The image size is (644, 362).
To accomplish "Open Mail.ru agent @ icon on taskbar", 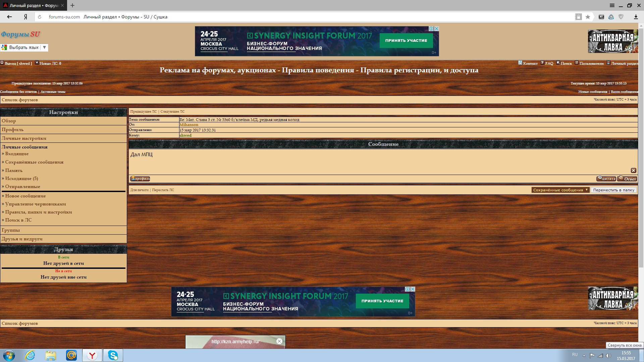I will pos(71,355).
